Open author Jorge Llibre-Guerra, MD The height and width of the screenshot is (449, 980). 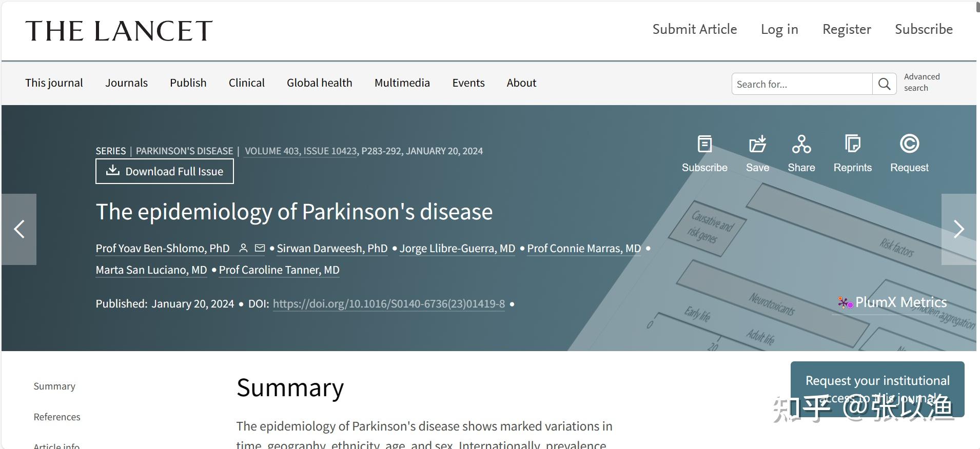tap(457, 249)
